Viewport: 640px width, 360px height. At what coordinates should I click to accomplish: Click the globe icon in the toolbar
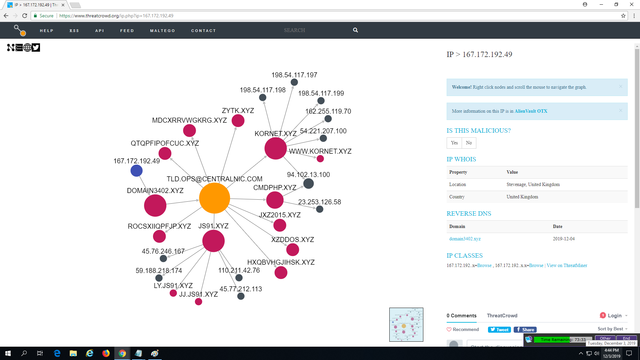point(27,48)
